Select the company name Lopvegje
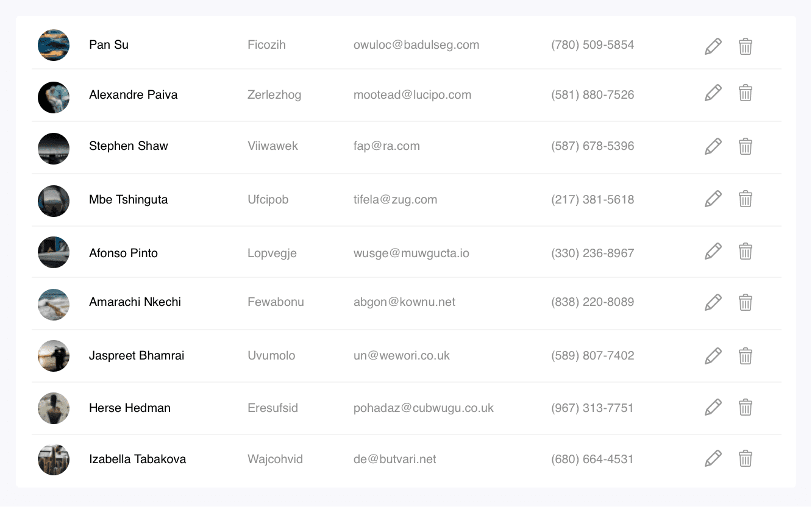 coord(272,253)
